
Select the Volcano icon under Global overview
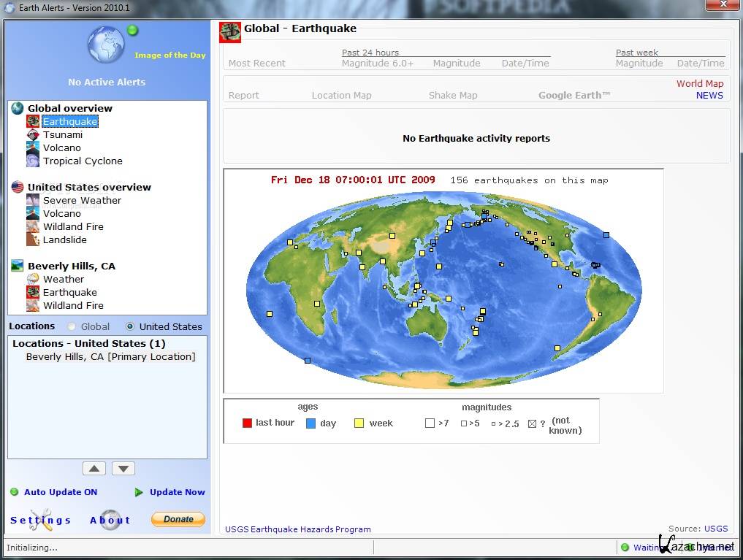[33, 148]
